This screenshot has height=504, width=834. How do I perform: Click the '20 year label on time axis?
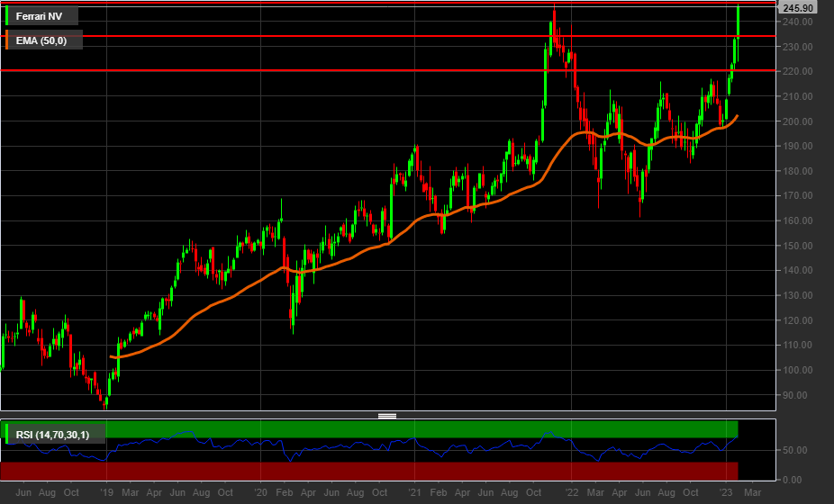tap(260, 492)
